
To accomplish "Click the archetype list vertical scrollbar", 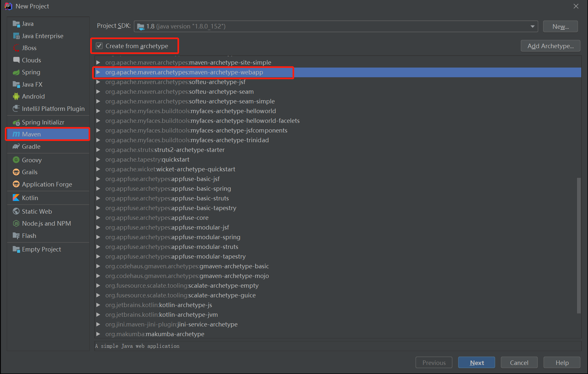I will 579,245.
